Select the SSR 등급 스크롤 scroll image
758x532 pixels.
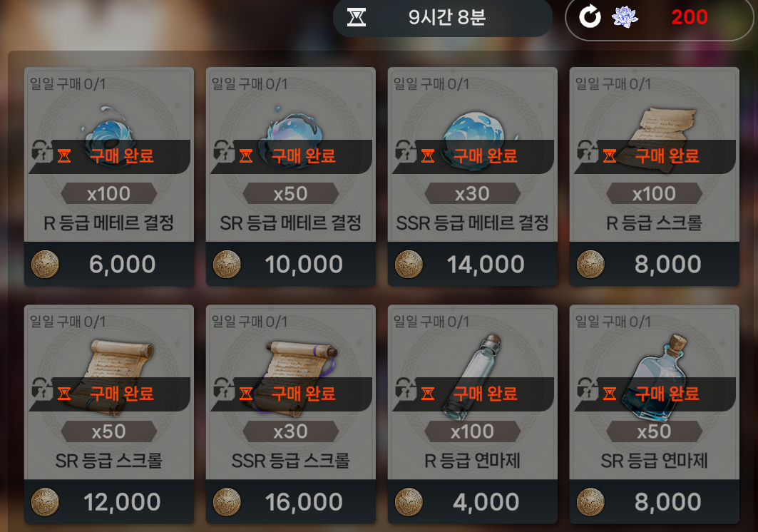pyautogui.click(x=295, y=378)
